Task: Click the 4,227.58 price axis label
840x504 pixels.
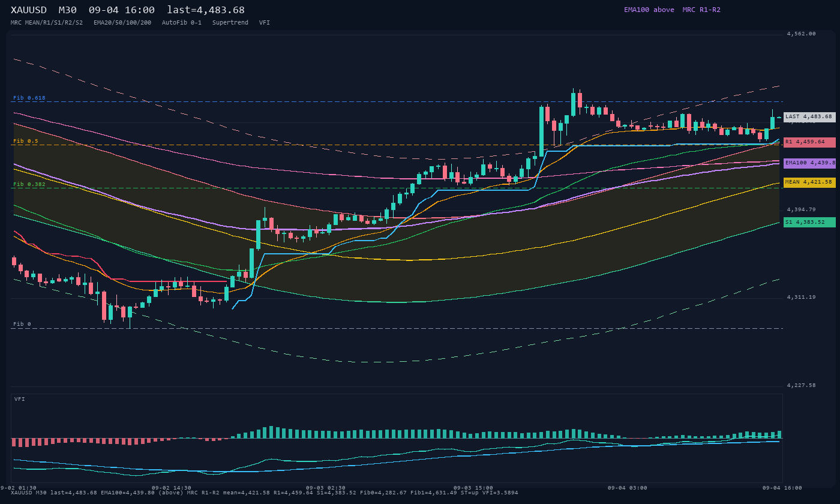Action: [802, 385]
